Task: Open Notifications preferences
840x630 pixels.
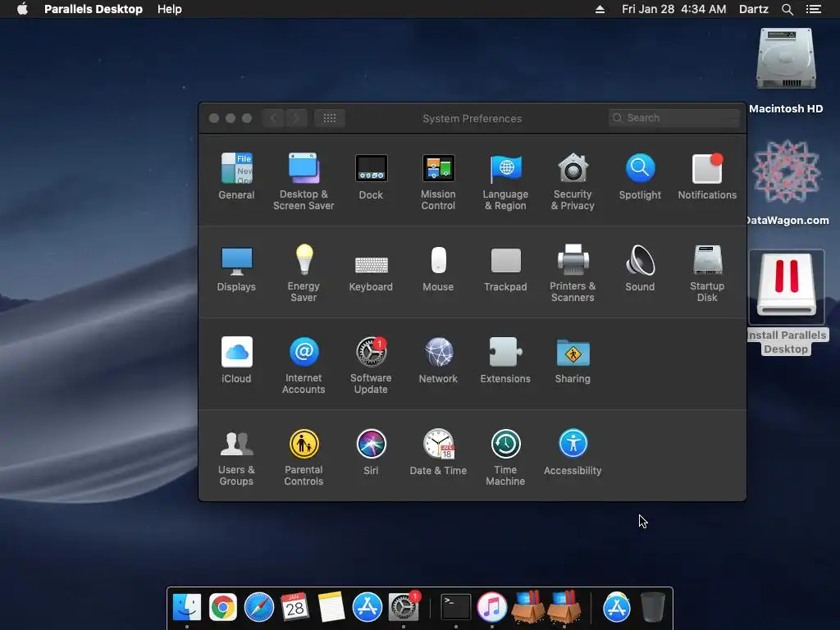Action: pos(707,176)
